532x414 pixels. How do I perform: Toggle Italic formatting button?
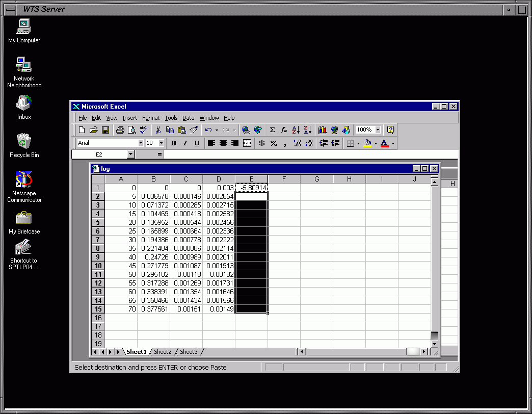pos(185,143)
